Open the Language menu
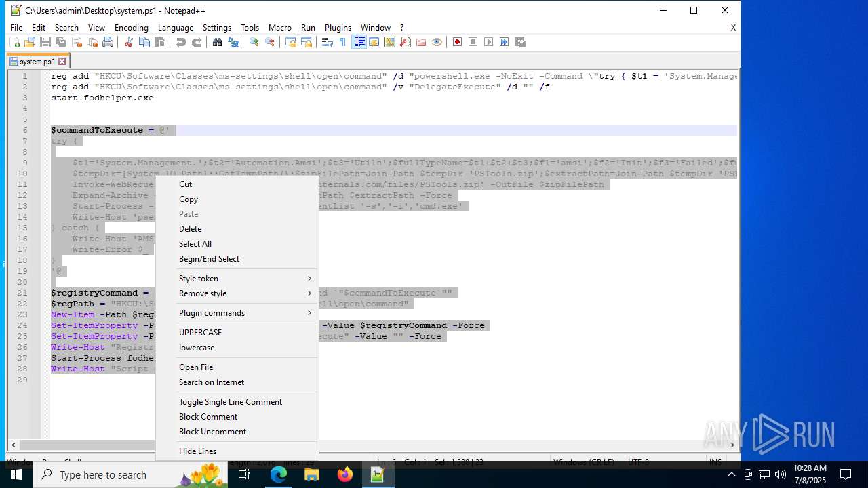Image resolution: width=868 pixels, height=488 pixels. point(176,28)
